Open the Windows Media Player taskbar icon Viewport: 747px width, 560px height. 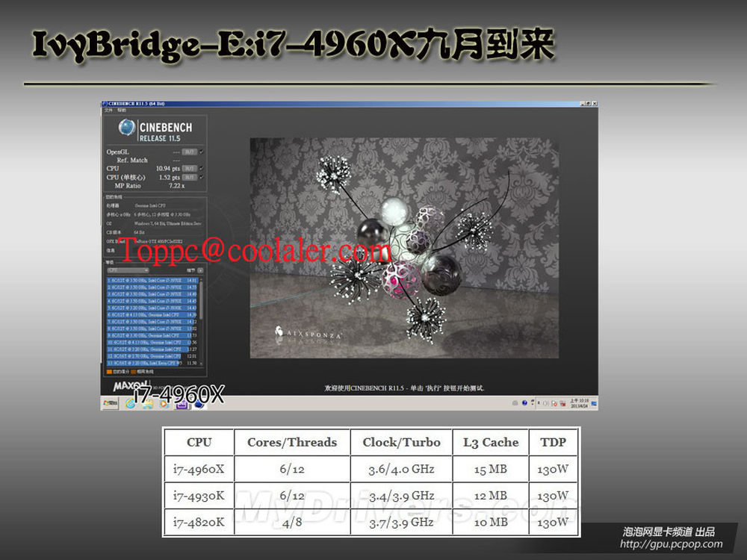point(164,404)
